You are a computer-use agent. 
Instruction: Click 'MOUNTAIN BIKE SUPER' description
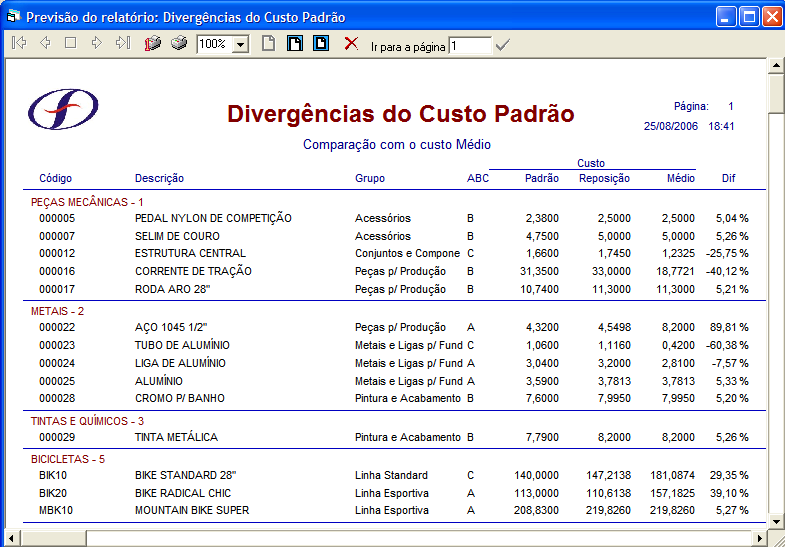click(192, 510)
